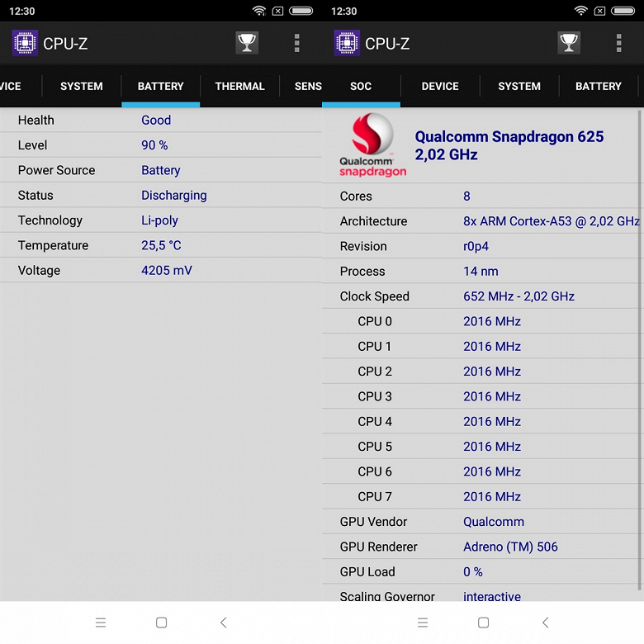Tap the home button on left screen
644x644 pixels.
(x=161, y=623)
